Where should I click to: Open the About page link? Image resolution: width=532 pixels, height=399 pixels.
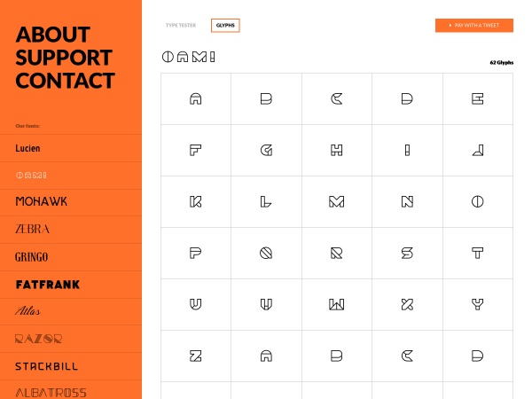tap(53, 35)
